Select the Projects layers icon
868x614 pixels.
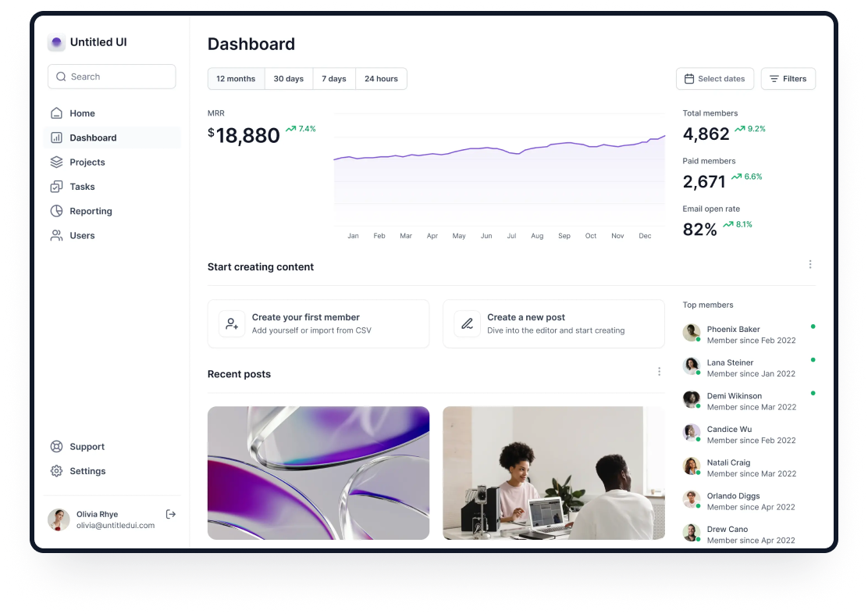[56, 162]
